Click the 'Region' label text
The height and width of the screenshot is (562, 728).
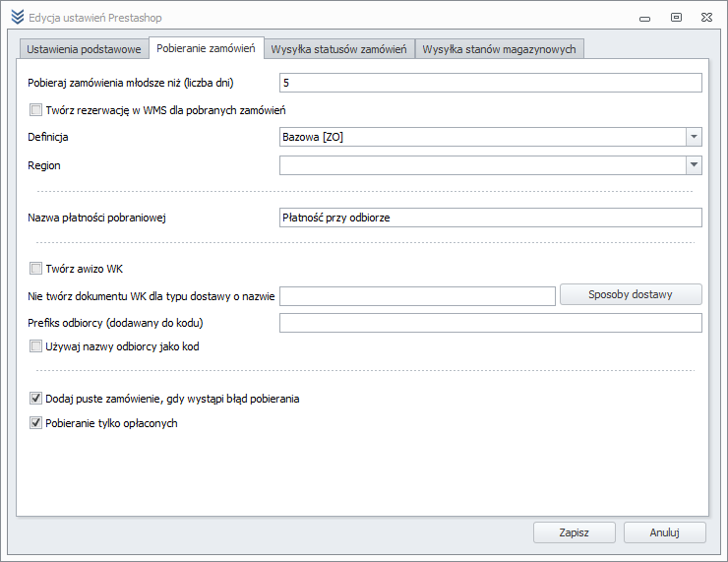click(44, 165)
